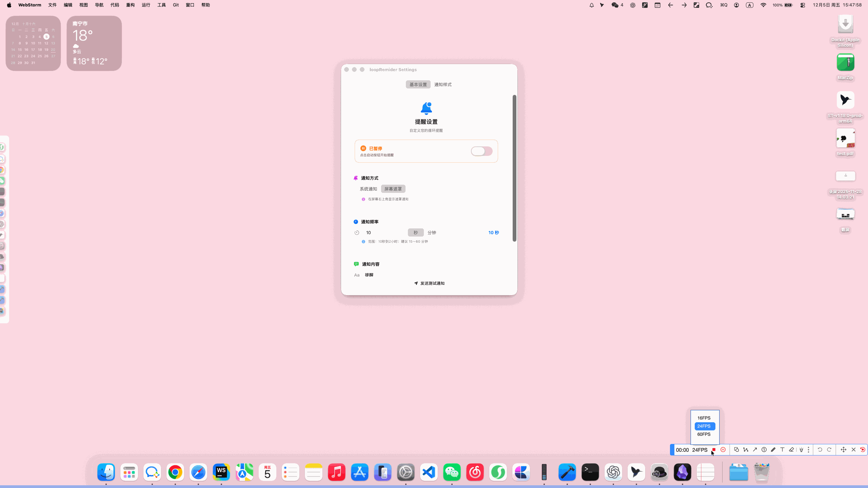Toggle the 已暂停 reminder switch on
The image size is (868, 488).
481,151
